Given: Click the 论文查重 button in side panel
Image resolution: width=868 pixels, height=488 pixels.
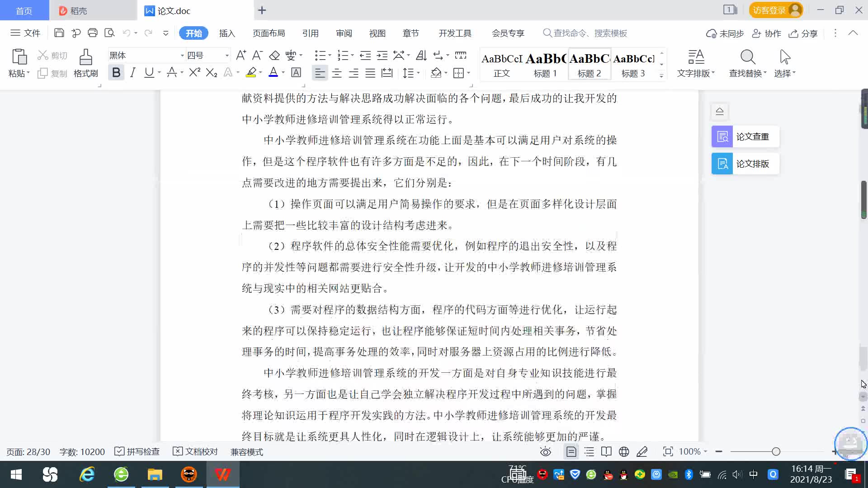Looking at the screenshot, I should [x=745, y=136].
